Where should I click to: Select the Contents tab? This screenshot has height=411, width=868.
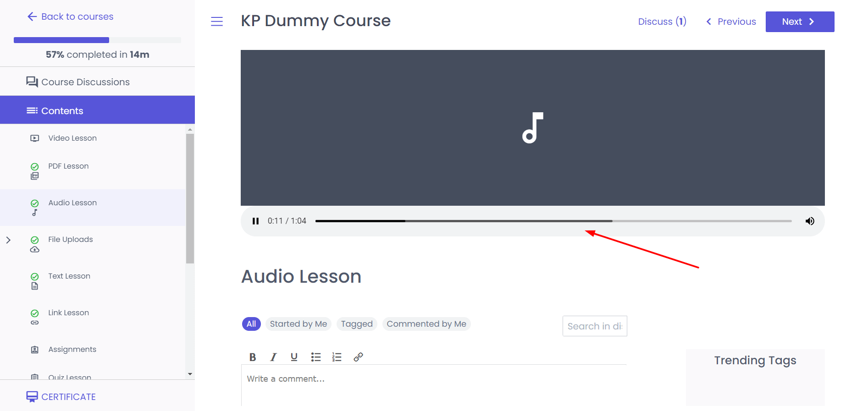[x=97, y=110]
